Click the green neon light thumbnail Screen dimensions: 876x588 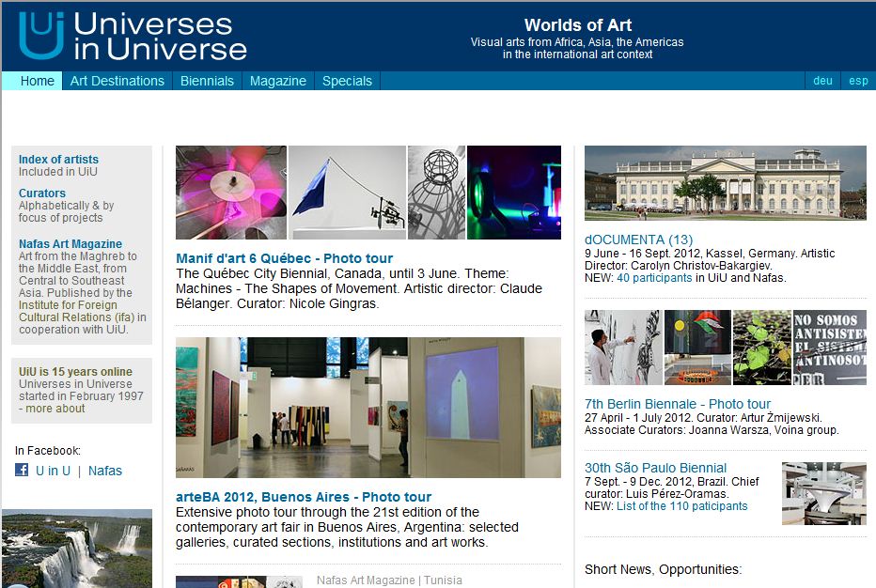point(514,193)
